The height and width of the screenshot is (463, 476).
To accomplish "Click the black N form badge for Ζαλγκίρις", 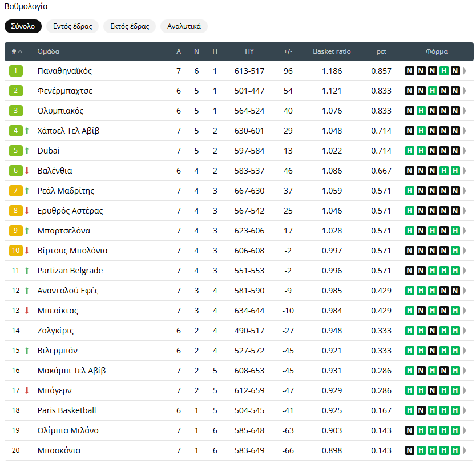I will tap(432, 331).
